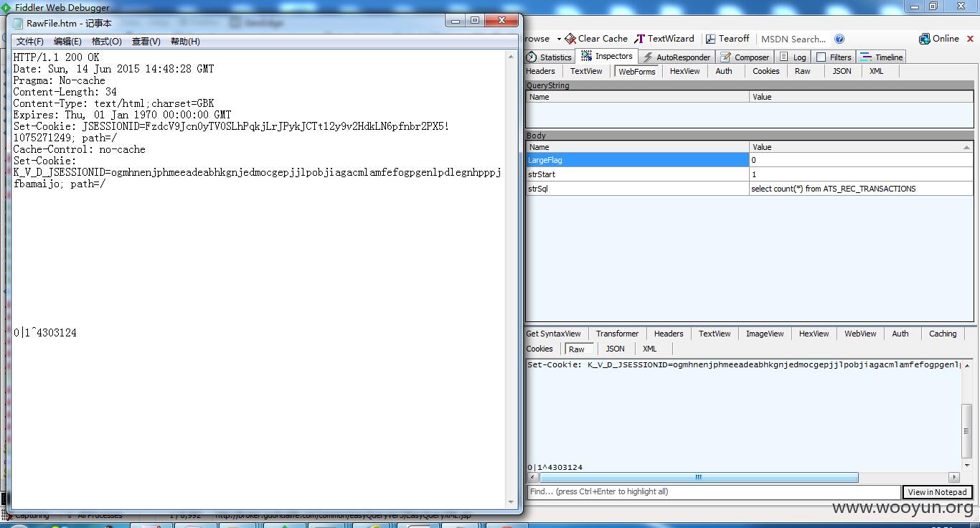The height and width of the screenshot is (528, 980).
Task: Open the TextWizard tool
Action: click(664, 39)
